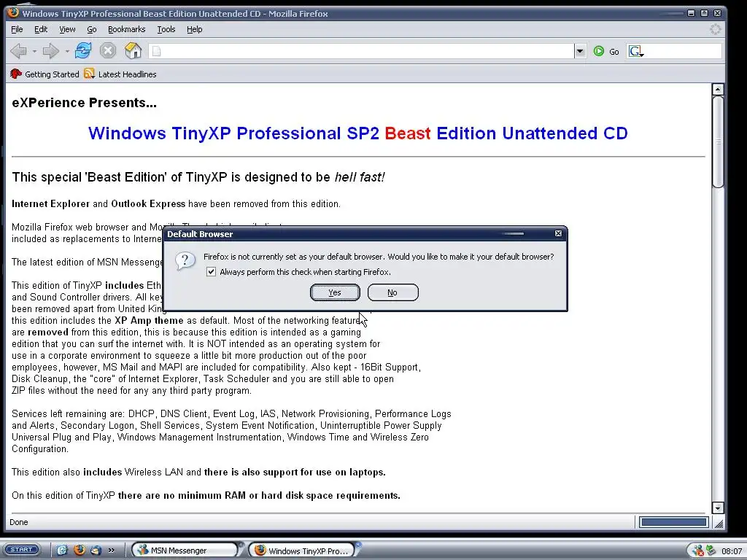747x560 pixels.
Task: Switch to MSN Messenger taskbar button
Action: click(185, 551)
